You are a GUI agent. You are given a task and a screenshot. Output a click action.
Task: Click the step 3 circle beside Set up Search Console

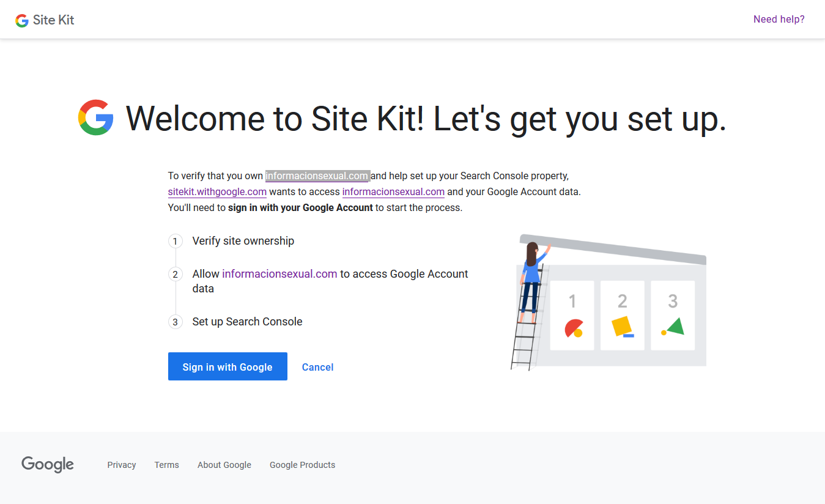[176, 322]
